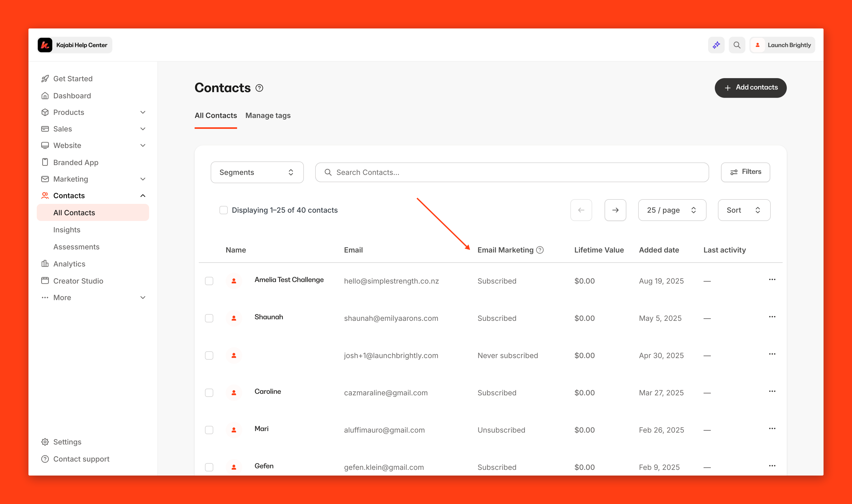Viewport: 852px width, 504px height.
Task: Check the box for Shaunah
Action: [209, 318]
